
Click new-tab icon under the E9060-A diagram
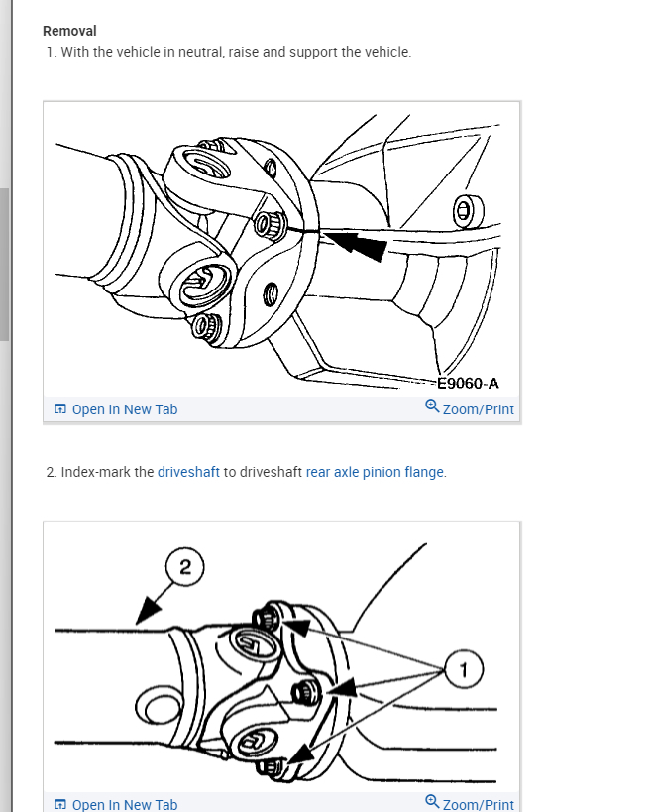(x=60, y=409)
